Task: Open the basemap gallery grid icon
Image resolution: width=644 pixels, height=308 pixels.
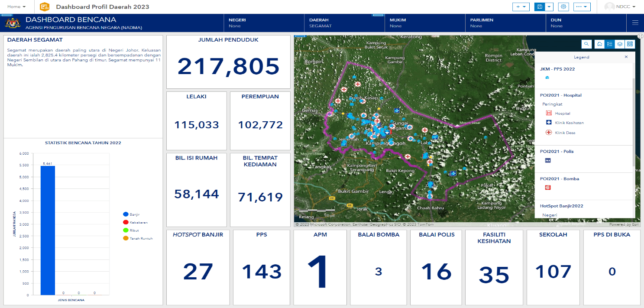Action: pos(630,44)
